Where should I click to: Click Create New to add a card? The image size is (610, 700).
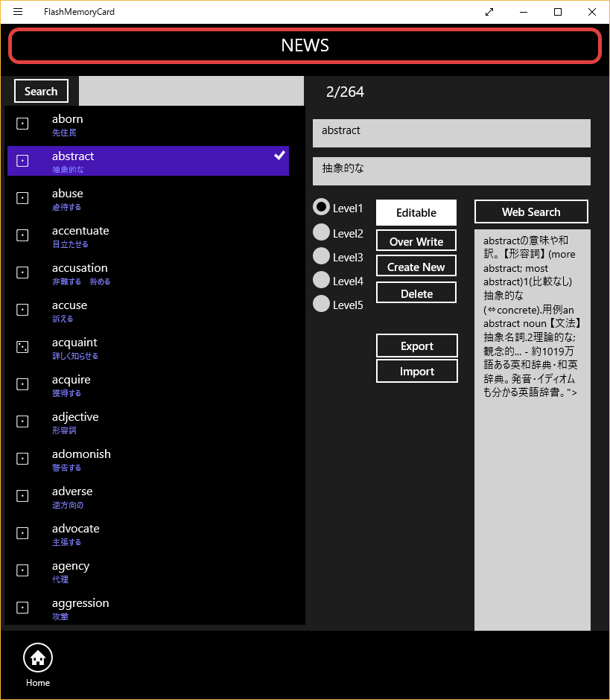[x=416, y=266]
